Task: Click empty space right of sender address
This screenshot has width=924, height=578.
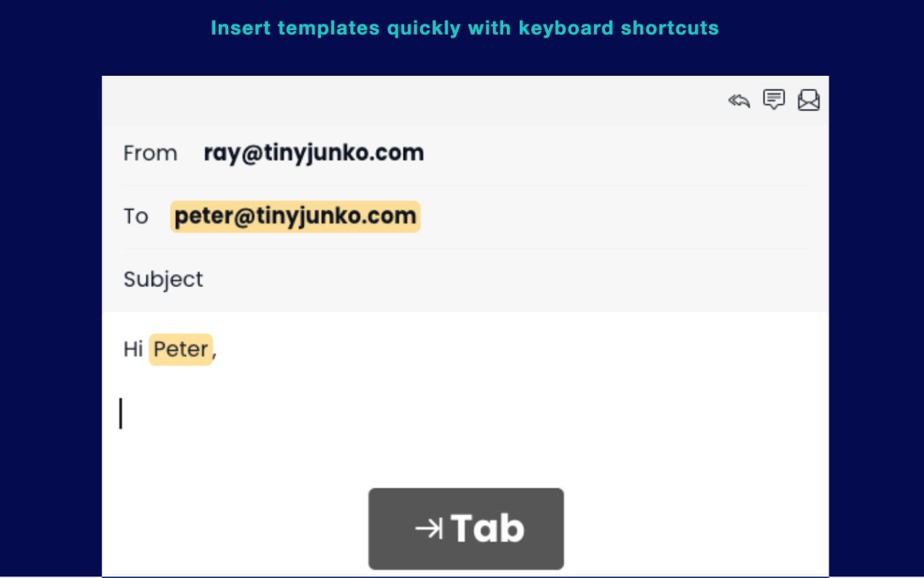Action: [x=614, y=153]
